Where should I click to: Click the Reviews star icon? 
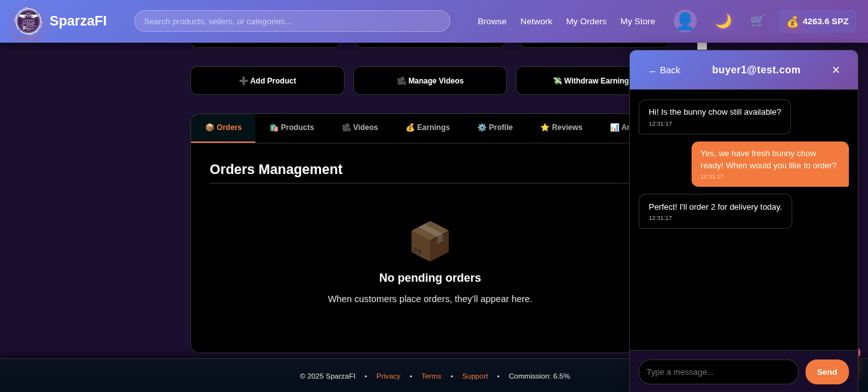546,127
